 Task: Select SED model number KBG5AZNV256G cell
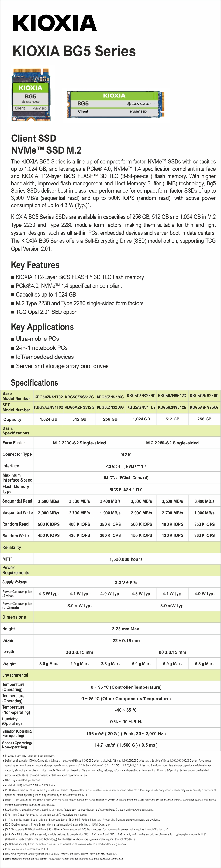(204, 407)
